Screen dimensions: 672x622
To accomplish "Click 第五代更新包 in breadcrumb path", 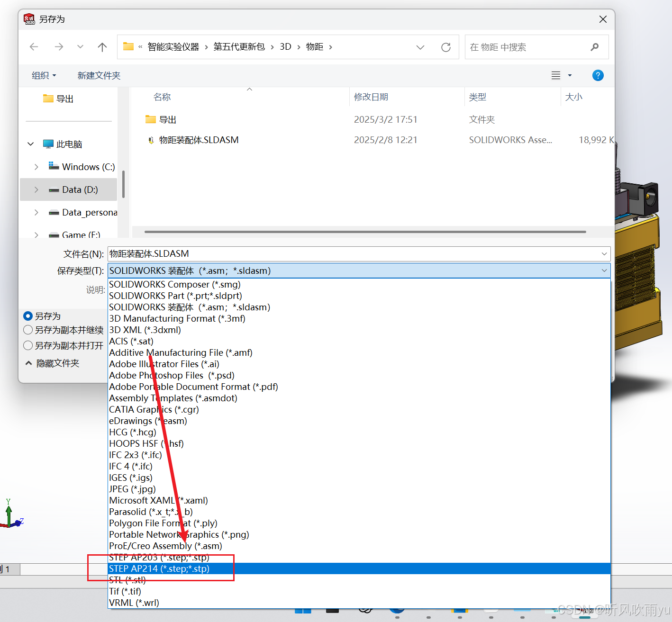I will click(239, 46).
